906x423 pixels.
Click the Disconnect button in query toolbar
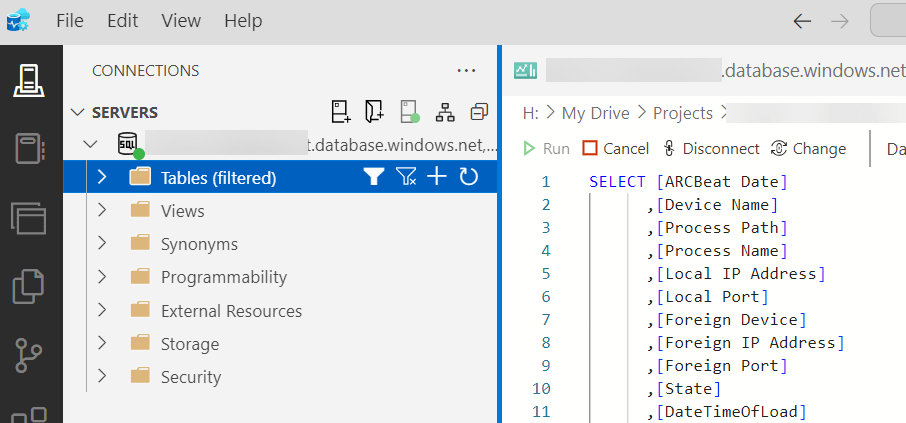coord(710,148)
